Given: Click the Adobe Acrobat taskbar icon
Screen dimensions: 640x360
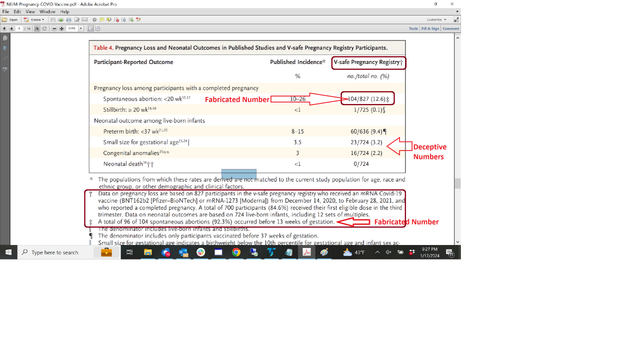Looking at the screenshot, I should 307,252.
